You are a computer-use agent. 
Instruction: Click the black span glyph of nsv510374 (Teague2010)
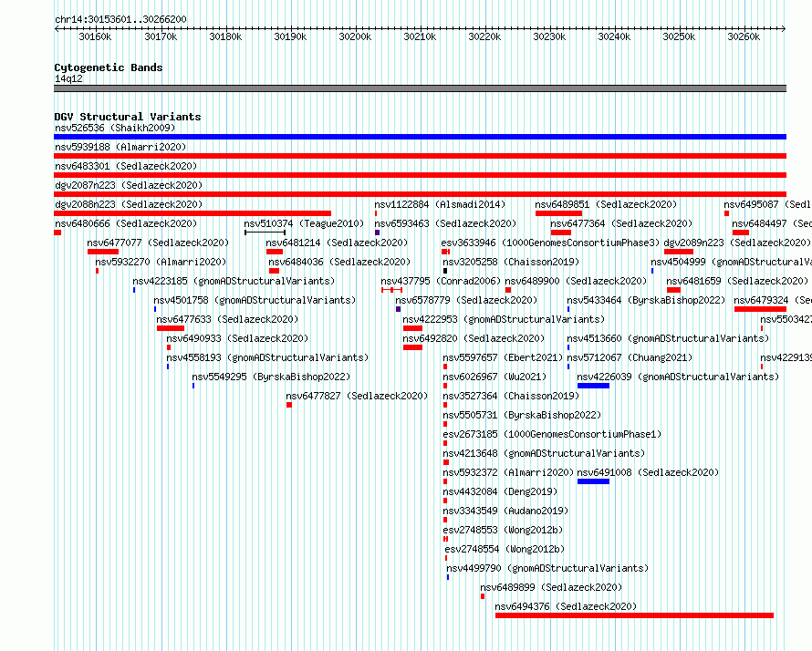(x=265, y=232)
